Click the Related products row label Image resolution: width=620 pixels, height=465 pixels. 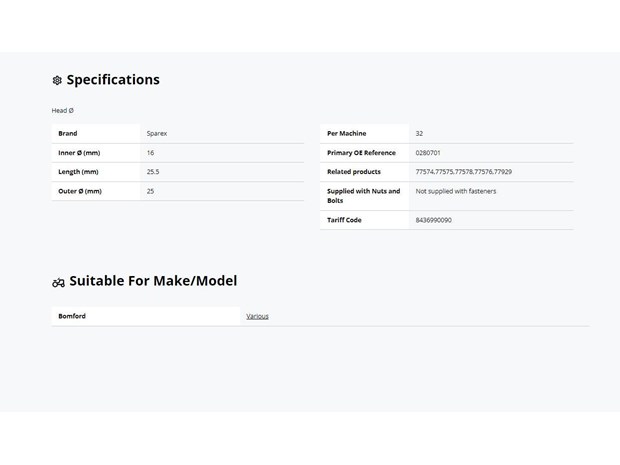[x=354, y=172]
